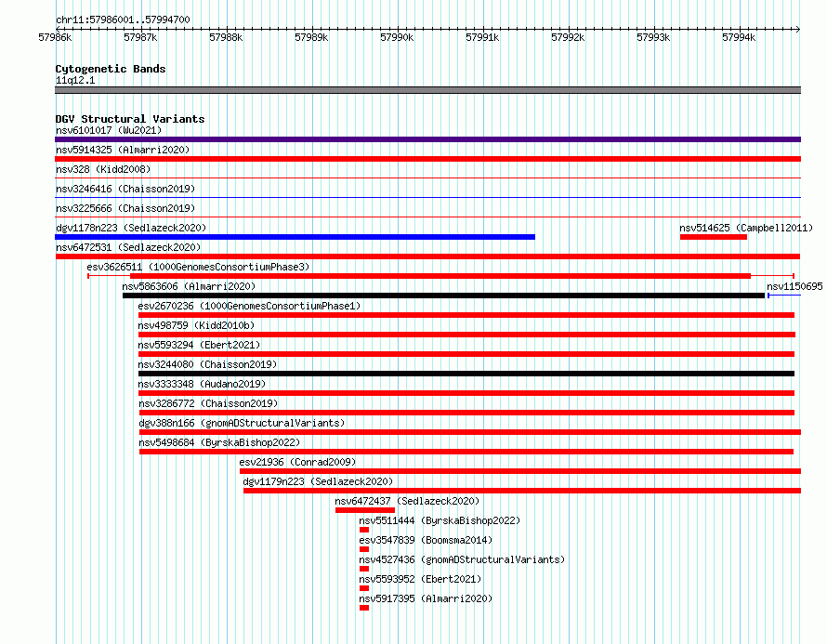Click nsv3244080 (Chaisson2019) label
This screenshot has height=644, width=827.
[x=207, y=364]
